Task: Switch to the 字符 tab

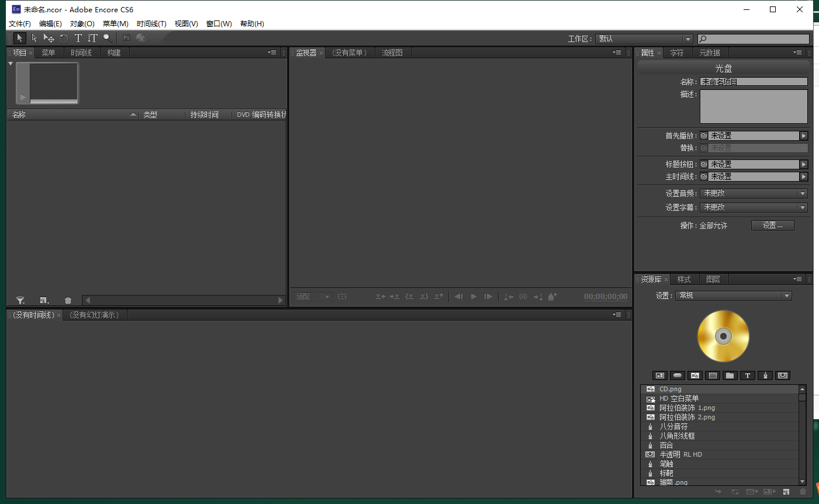Action: [x=677, y=53]
